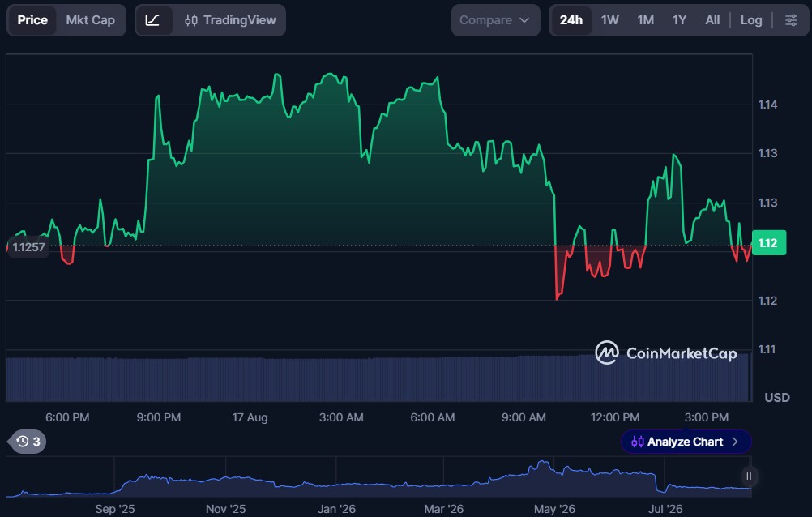Click the candlestick icon in Analyze Chart
The image size is (812, 517).
pos(638,442)
